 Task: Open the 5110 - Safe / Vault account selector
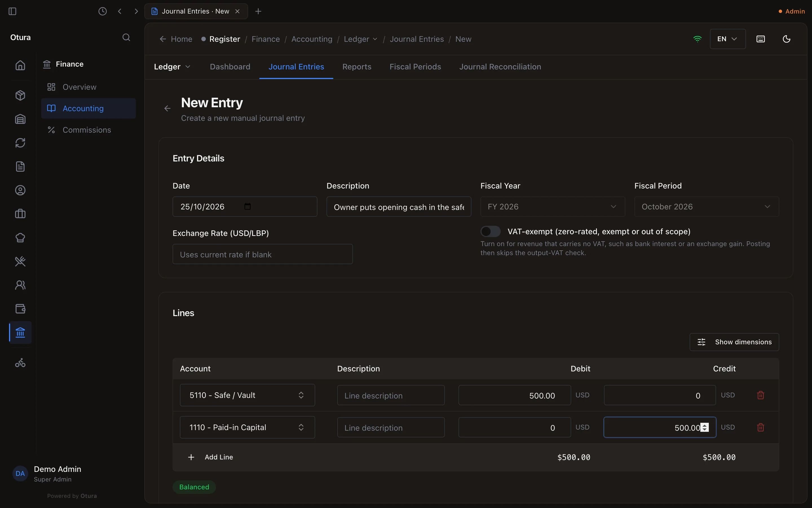pyautogui.click(x=247, y=395)
